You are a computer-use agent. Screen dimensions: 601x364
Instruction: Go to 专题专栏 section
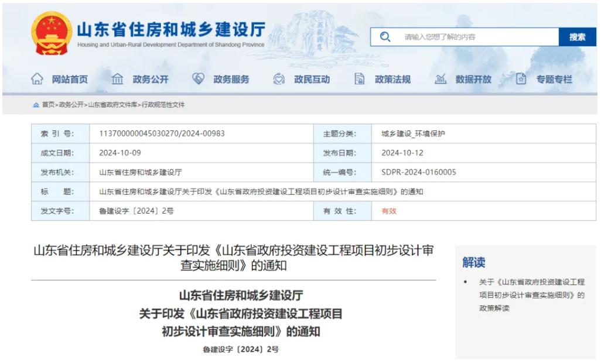[x=554, y=80]
